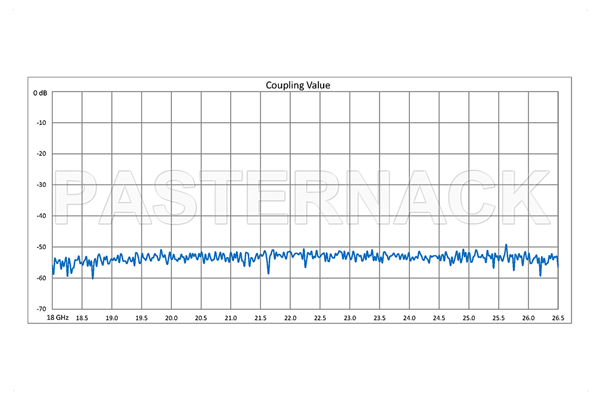Click the 26.5 frequency axis label
The height and width of the screenshot is (400, 600).
[557, 317]
